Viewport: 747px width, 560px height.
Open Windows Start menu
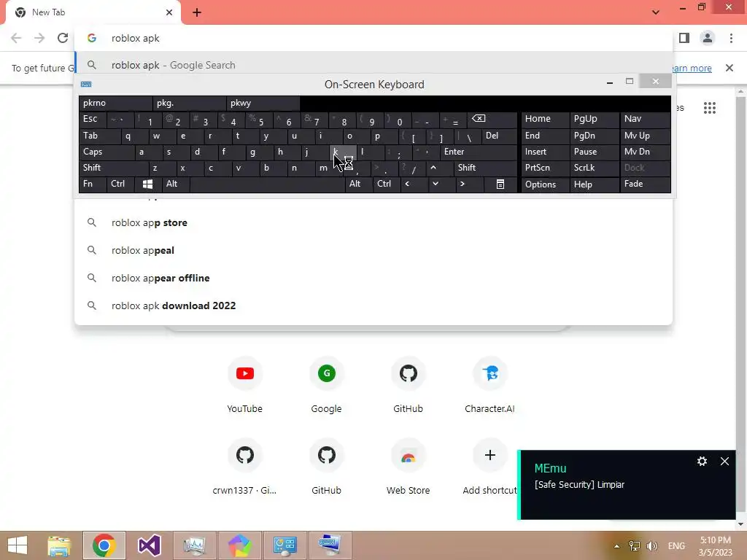click(18, 545)
